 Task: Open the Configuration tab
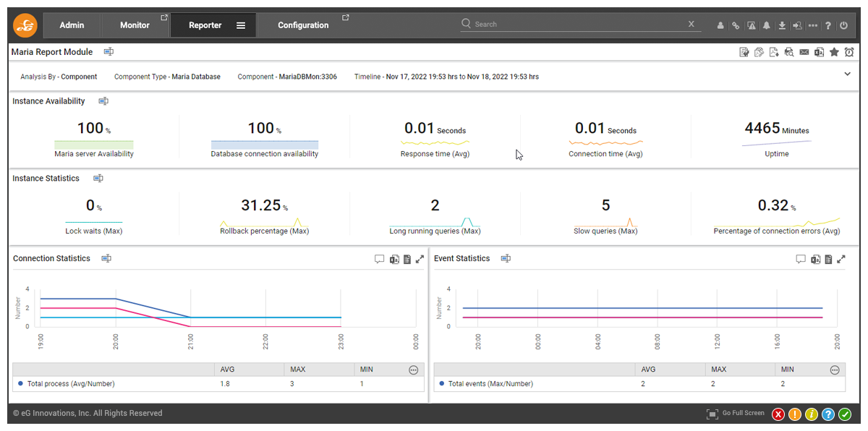click(x=303, y=25)
